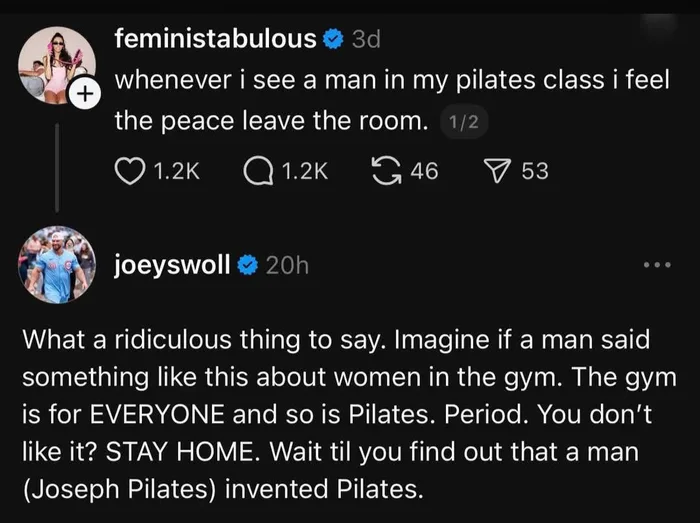Repost using the circular arrows icon
700x523 pixels.
(387, 171)
